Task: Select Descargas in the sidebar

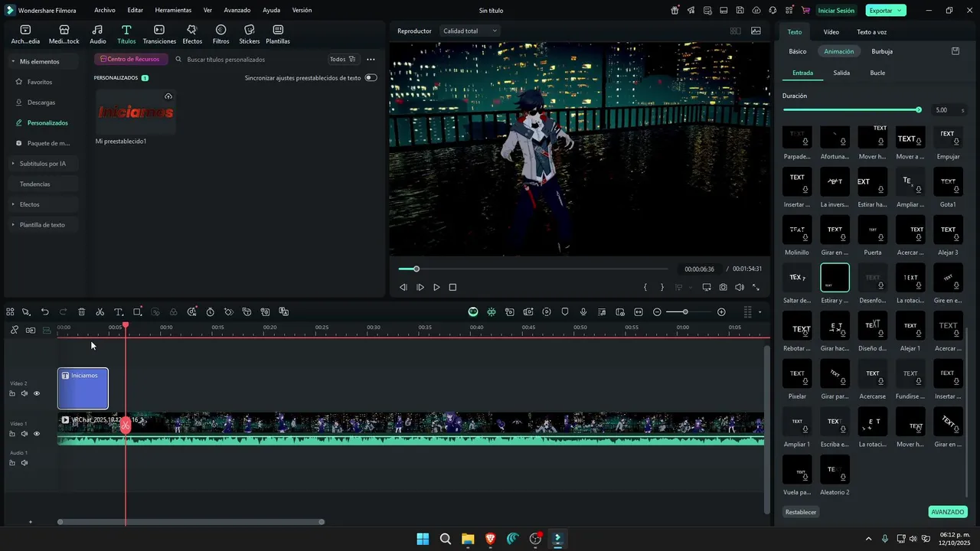Action: click(41, 103)
